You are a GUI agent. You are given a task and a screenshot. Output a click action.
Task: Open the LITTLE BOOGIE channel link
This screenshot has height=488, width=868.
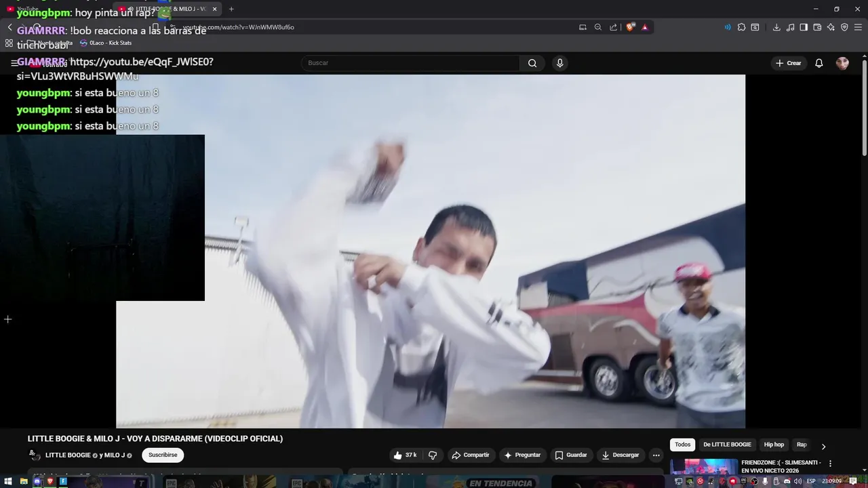click(x=68, y=455)
